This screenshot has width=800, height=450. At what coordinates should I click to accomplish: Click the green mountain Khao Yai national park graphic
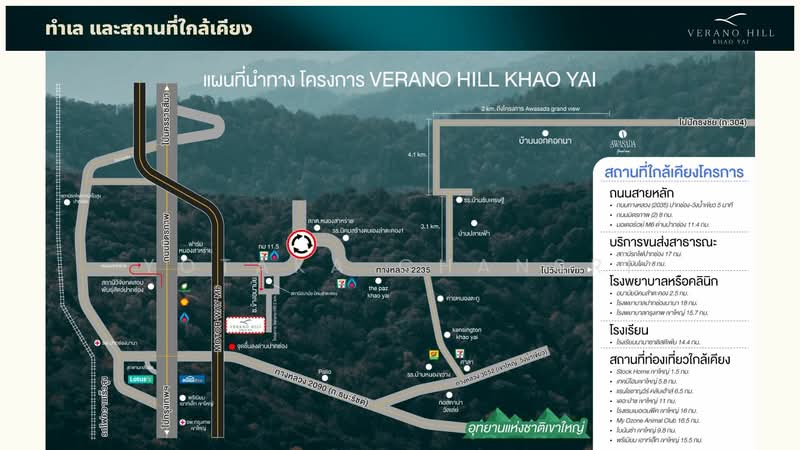pyautogui.click(x=528, y=422)
